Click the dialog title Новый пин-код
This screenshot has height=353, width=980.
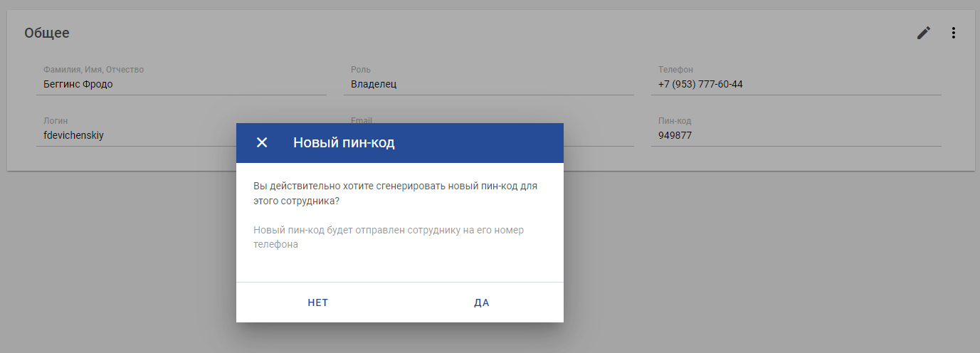[344, 143]
